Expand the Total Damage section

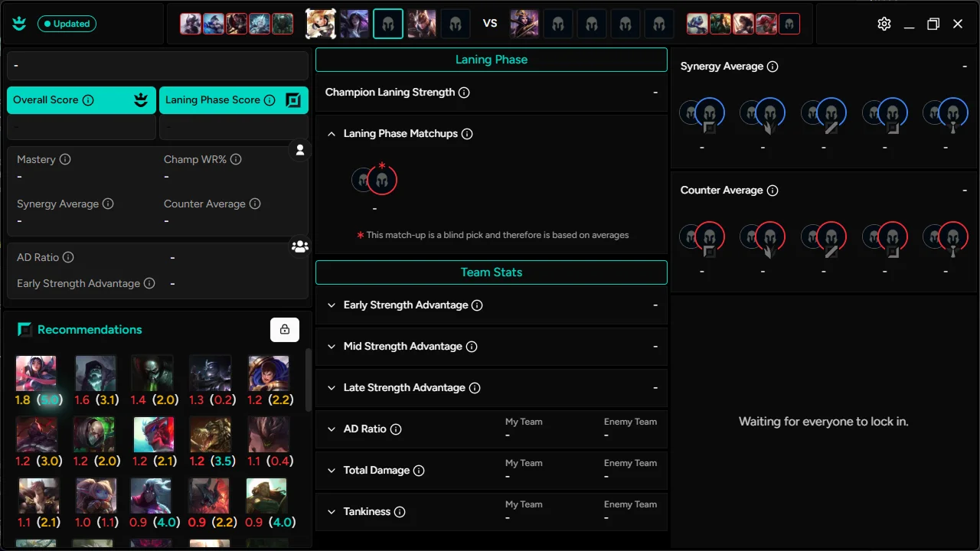click(x=331, y=470)
